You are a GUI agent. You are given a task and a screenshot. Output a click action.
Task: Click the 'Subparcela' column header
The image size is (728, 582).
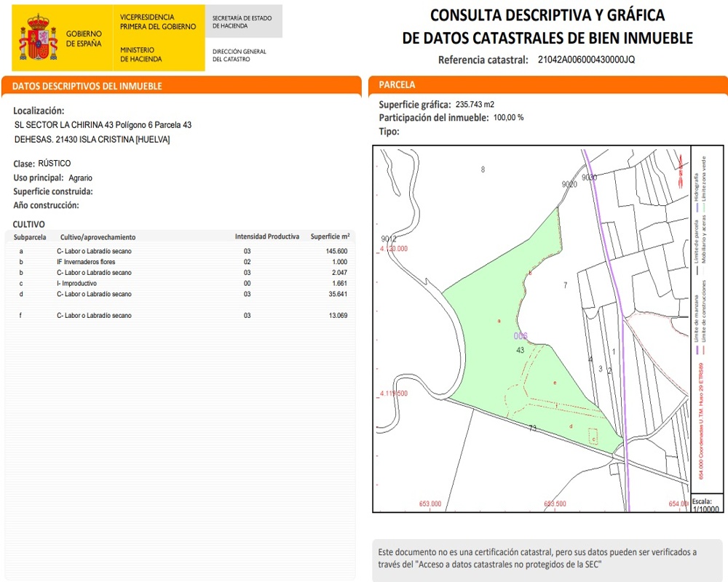coord(30,237)
